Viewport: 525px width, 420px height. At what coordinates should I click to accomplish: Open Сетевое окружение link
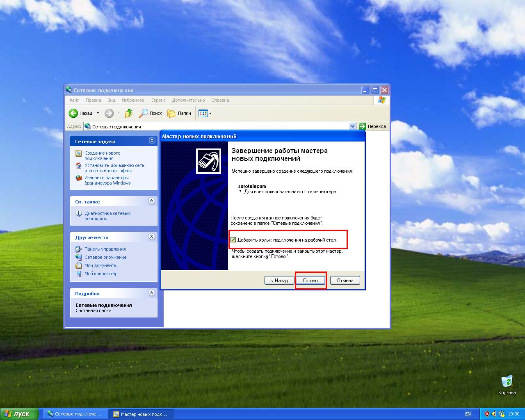[x=105, y=257]
